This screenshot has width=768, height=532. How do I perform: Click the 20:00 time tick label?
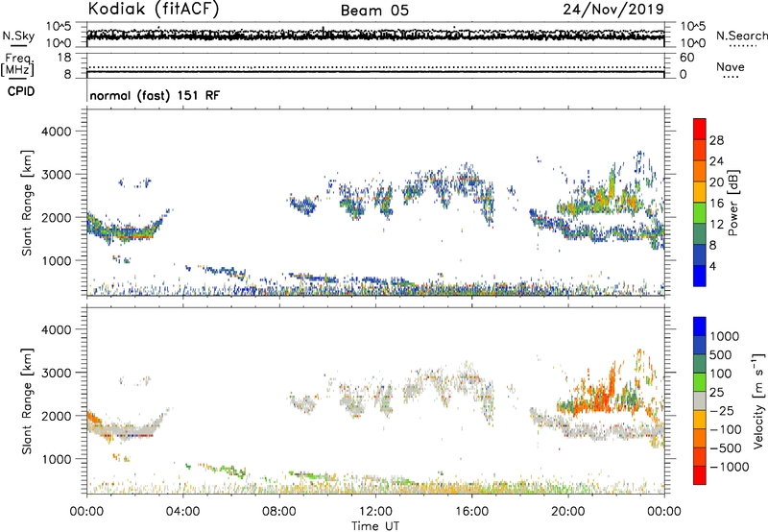[x=567, y=512]
